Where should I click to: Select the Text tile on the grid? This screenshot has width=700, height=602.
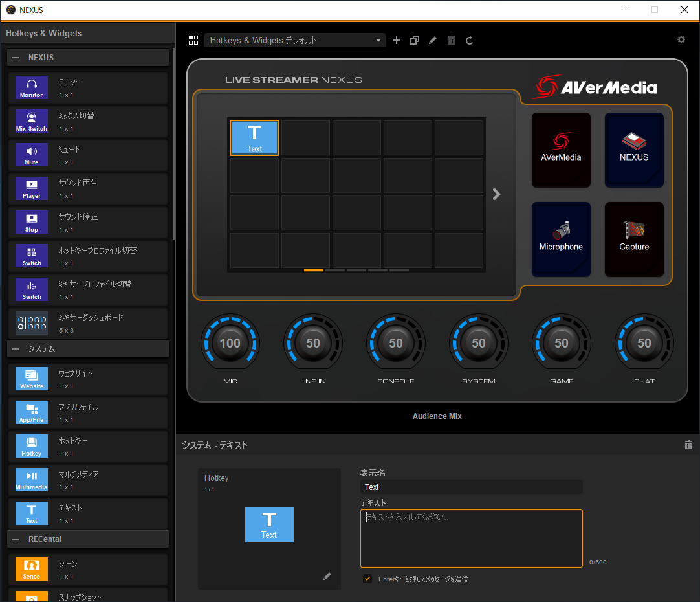(x=254, y=137)
